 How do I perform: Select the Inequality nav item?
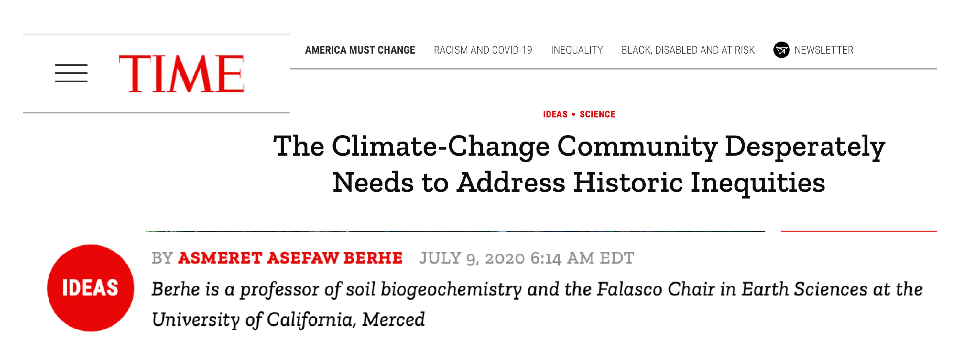577,50
